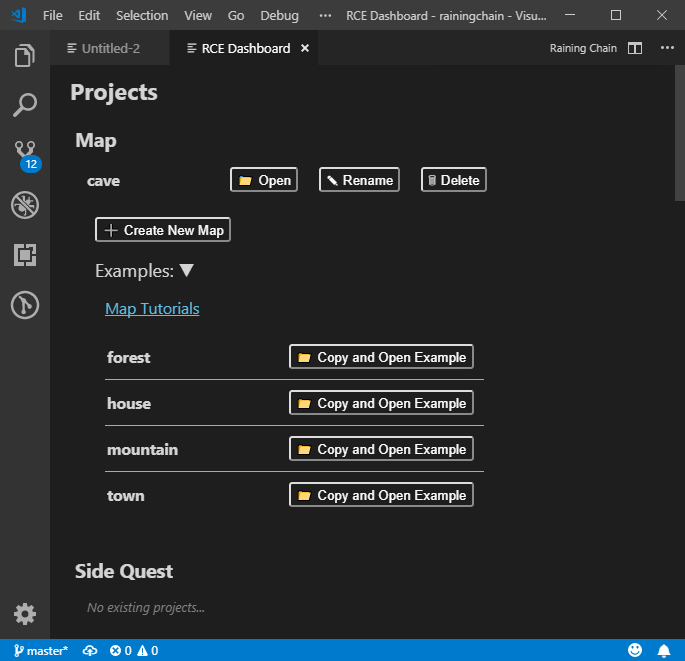Select the RCE Dashboard tab

tap(244, 48)
